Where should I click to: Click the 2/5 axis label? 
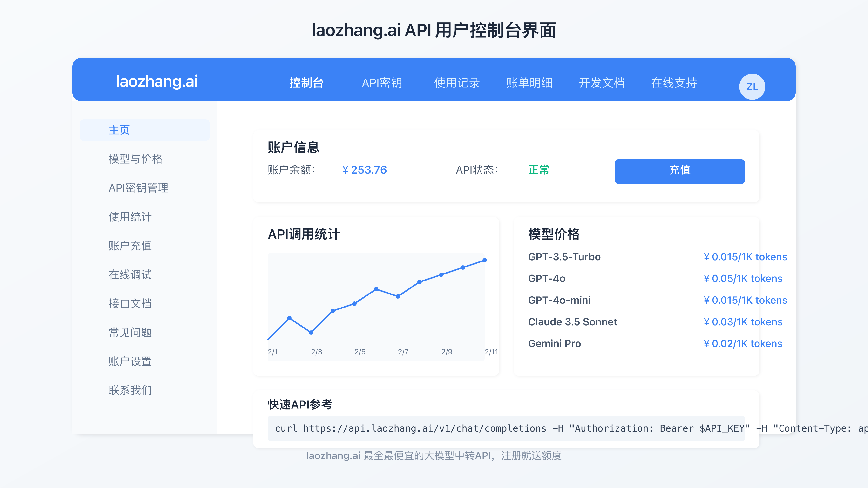coord(360,352)
